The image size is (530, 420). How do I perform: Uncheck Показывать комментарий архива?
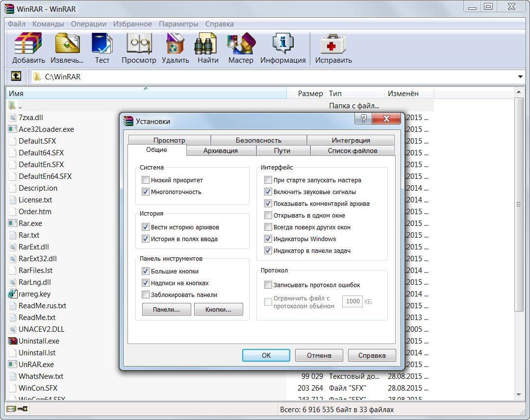pyautogui.click(x=268, y=203)
